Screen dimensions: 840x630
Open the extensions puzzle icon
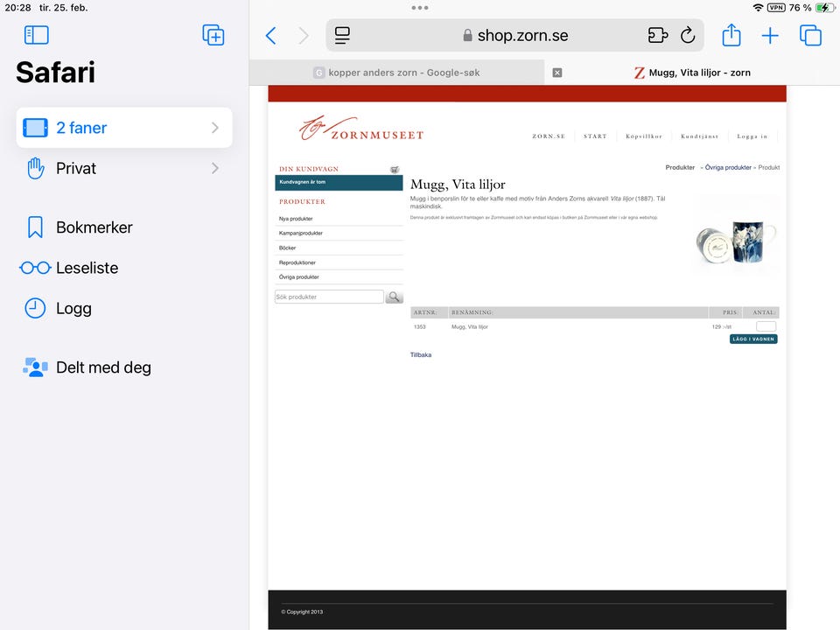coord(657,35)
